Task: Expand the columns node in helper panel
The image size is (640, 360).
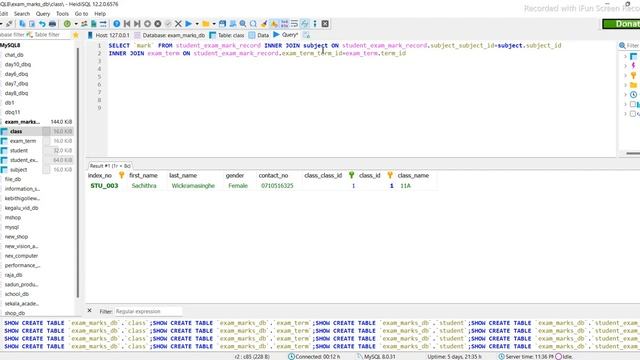Action: [625, 56]
